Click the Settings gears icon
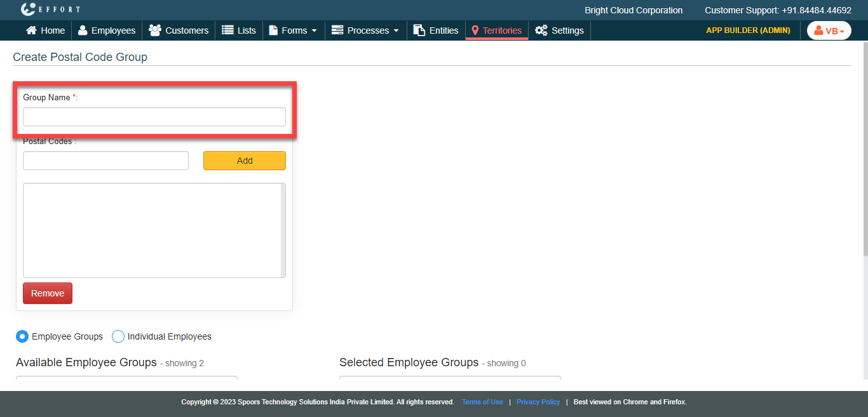The image size is (868, 417). point(541,30)
